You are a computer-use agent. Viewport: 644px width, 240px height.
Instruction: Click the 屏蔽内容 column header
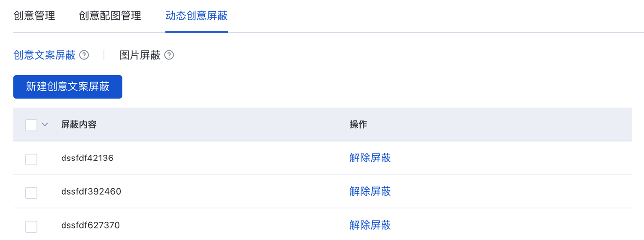pos(79,125)
